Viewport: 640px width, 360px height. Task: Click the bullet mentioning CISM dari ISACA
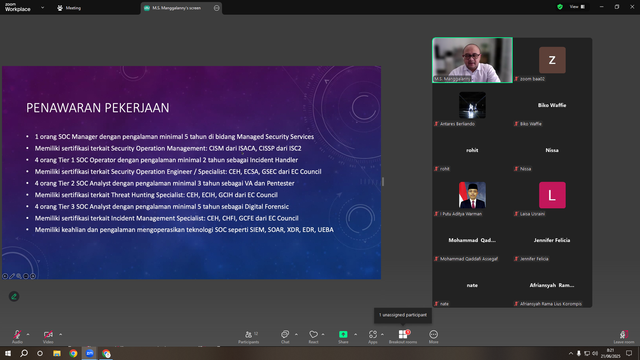(168, 148)
